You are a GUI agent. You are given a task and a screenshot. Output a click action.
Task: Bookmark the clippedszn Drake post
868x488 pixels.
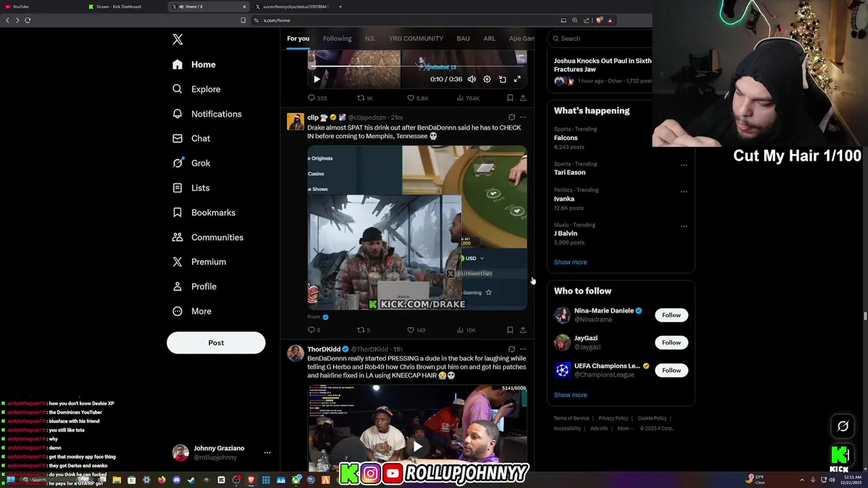tap(510, 330)
